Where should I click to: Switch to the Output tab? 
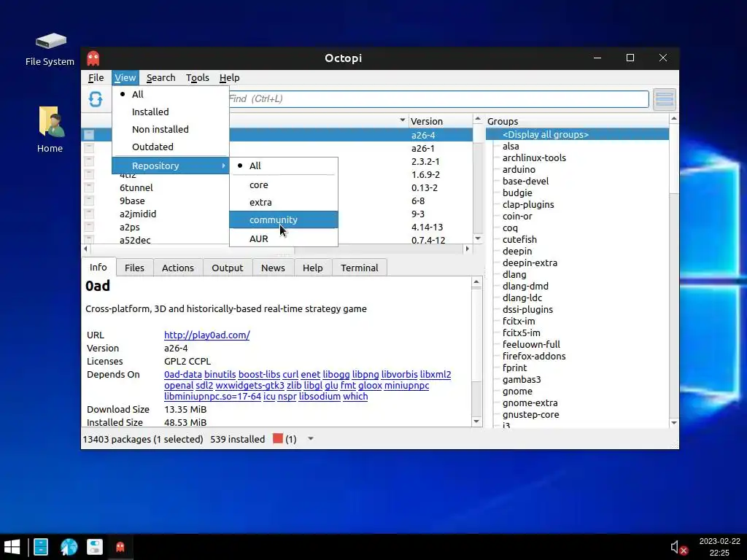point(228,268)
